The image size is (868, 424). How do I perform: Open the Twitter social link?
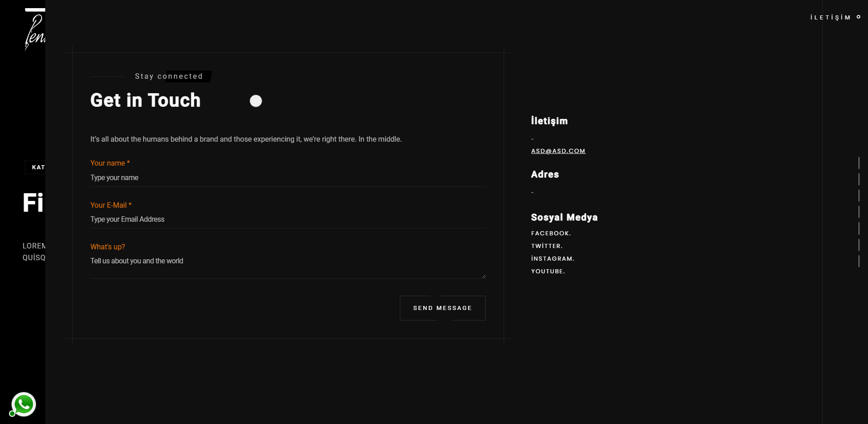point(547,246)
